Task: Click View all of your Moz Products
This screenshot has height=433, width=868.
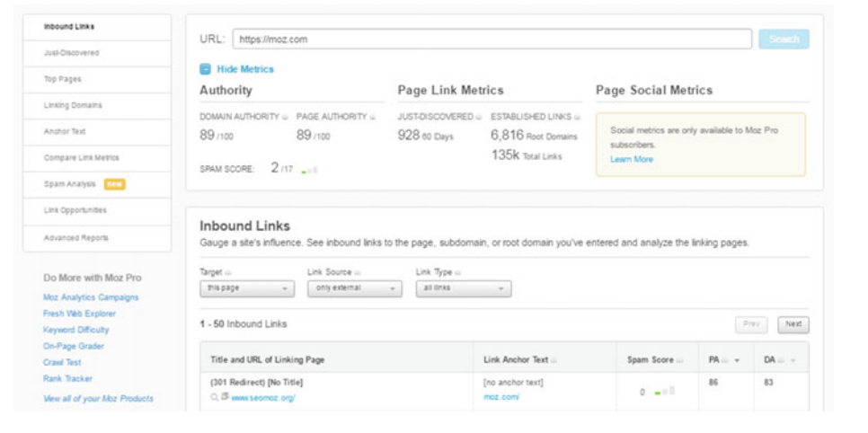Action: point(98,399)
